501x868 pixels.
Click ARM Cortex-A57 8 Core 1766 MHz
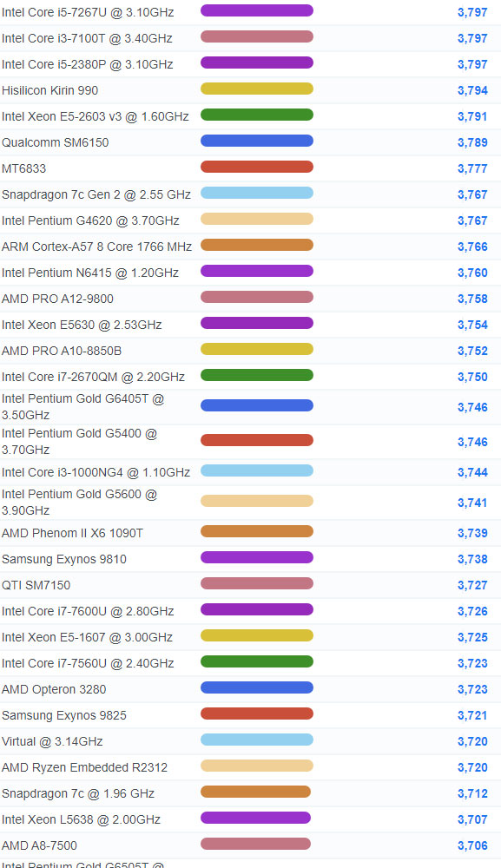[x=97, y=247]
